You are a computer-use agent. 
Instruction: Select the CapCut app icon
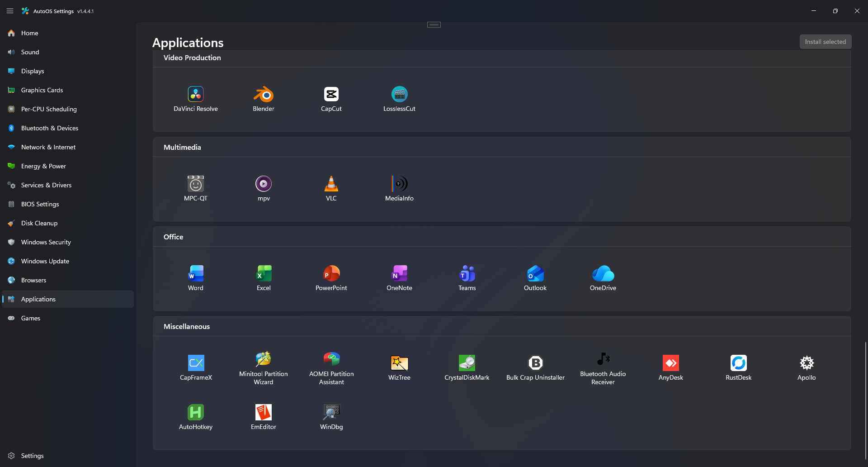tap(331, 94)
